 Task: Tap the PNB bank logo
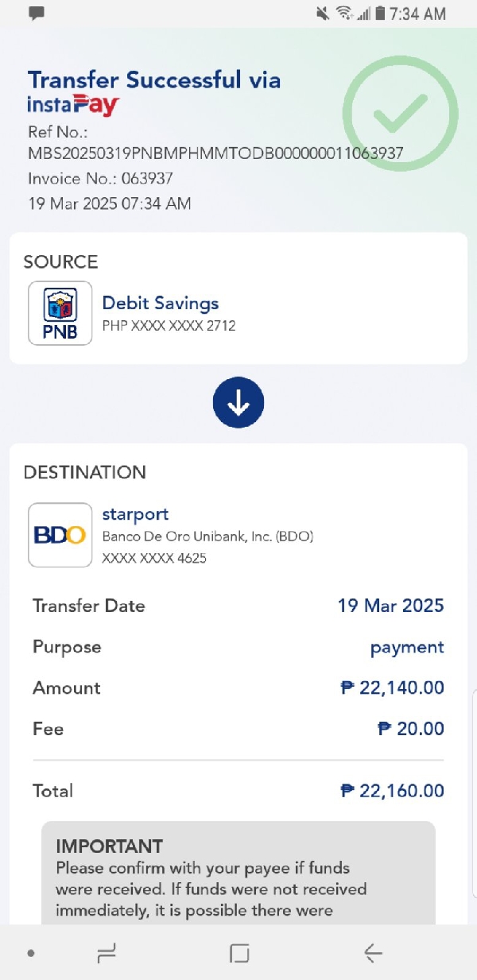60,313
